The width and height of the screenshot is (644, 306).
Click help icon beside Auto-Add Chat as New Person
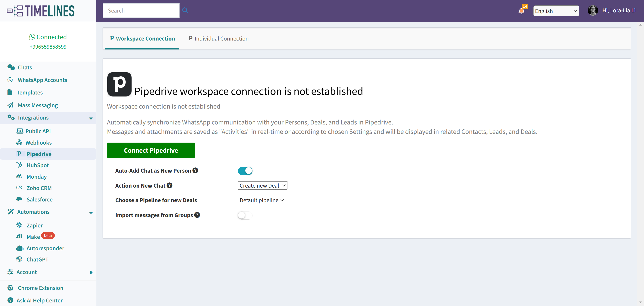195,170
